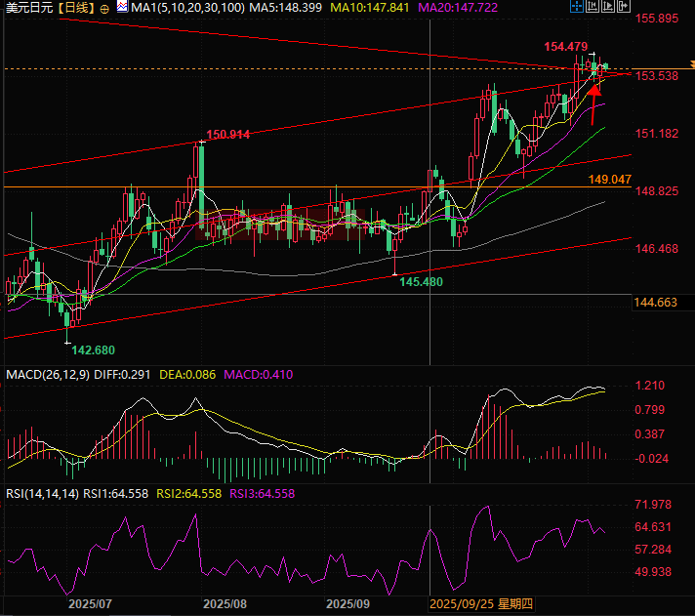695x616 pixels.
Task: Click the 149.047 orange price level label
Action: point(611,180)
